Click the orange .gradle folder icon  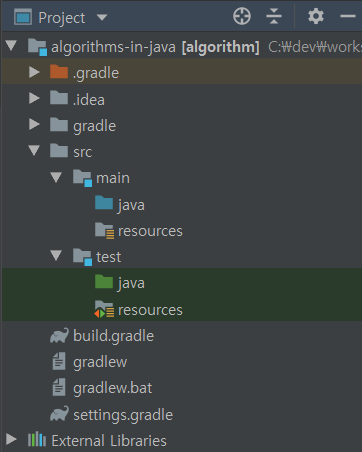click(x=59, y=72)
